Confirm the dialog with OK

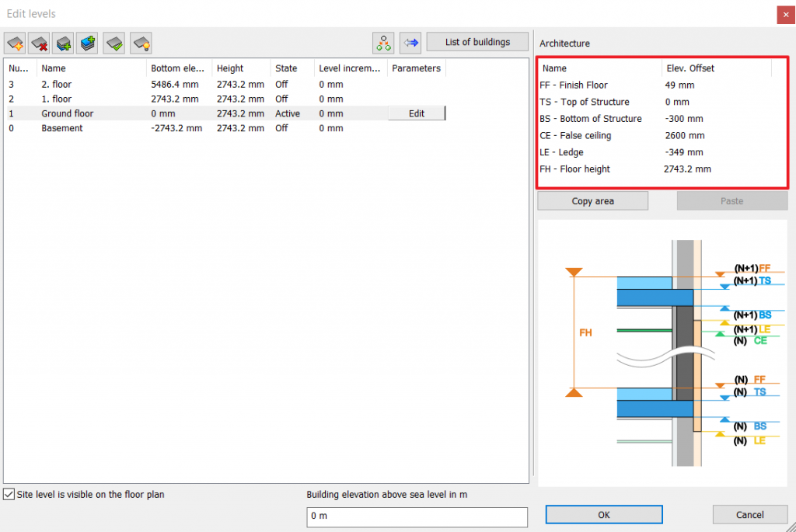coord(603,514)
